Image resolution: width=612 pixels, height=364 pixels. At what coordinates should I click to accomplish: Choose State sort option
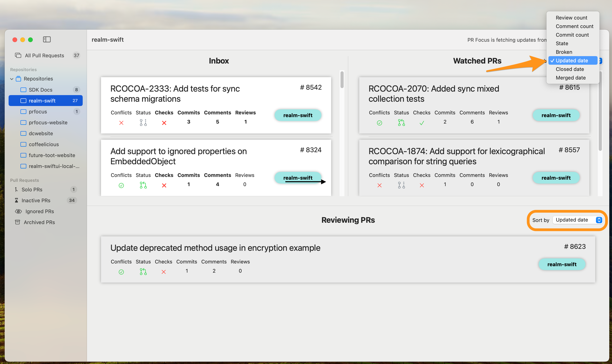573,43
